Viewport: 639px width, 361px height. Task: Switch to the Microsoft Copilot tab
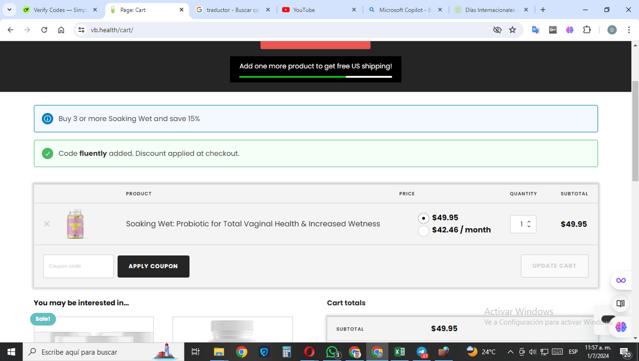click(404, 10)
